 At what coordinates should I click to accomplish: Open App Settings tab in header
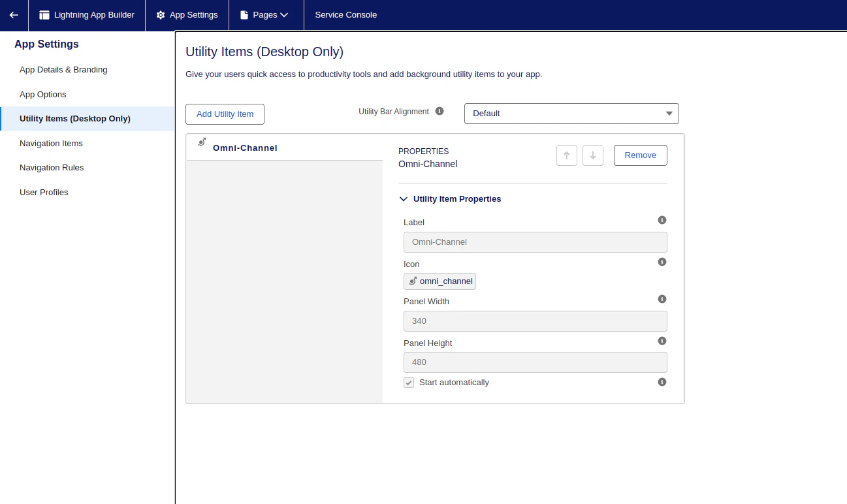pos(187,15)
